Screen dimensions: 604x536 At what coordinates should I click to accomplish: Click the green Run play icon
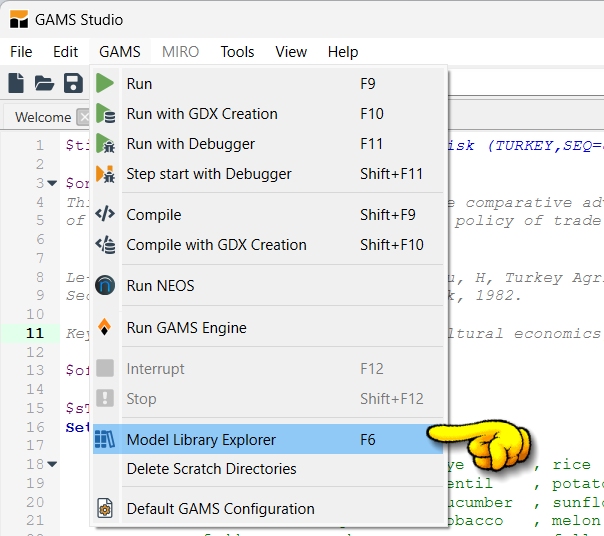click(105, 83)
